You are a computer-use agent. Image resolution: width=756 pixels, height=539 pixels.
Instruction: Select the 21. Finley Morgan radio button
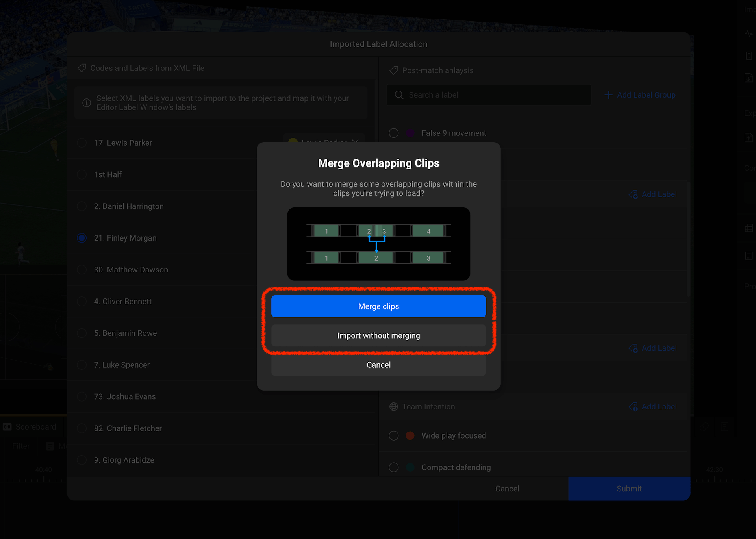click(x=82, y=238)
